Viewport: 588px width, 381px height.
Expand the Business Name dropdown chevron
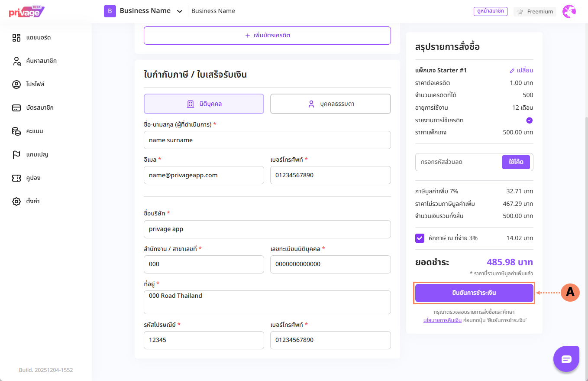click(180, 11)
